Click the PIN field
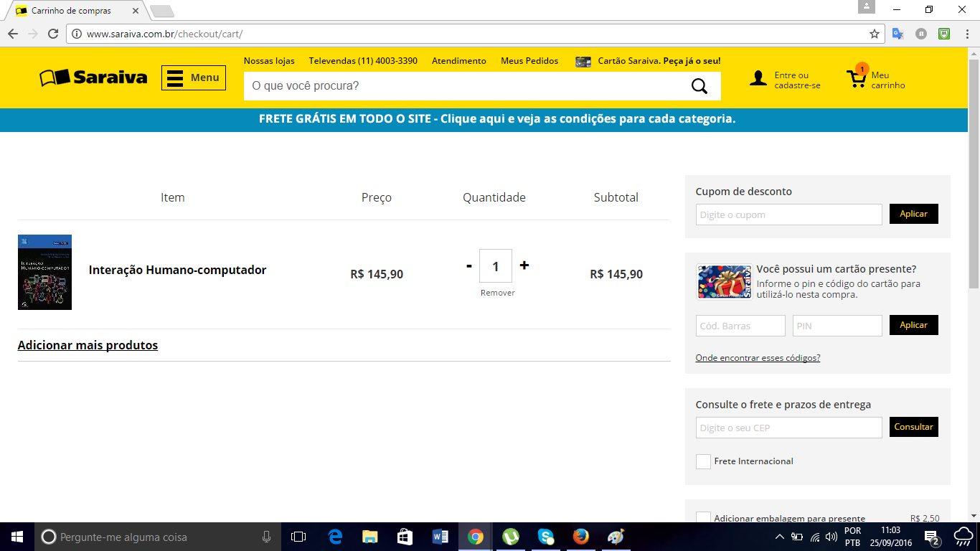Image resolution: width=980 pixels, height=551 pixels. [837, 326]
